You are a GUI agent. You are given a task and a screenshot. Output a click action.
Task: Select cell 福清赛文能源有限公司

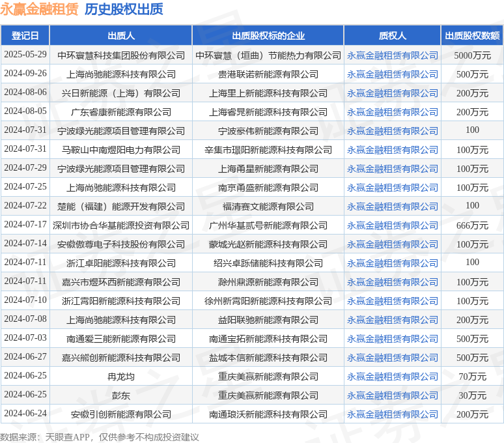point(268,207)
